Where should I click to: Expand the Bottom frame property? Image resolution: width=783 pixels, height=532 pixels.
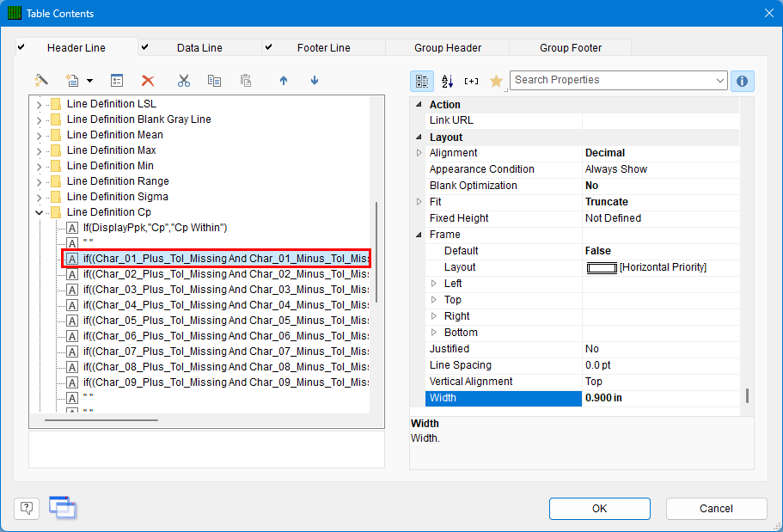point(433,333)
